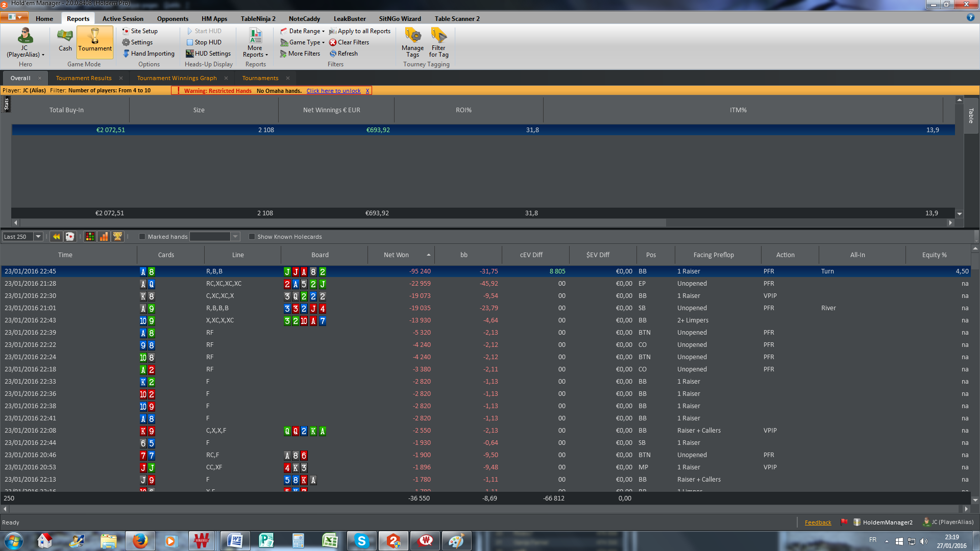Switch to Tournament Winnings Graph tab
The height and width of the screenshot is (551, 980).
click(x=177, y=78)
